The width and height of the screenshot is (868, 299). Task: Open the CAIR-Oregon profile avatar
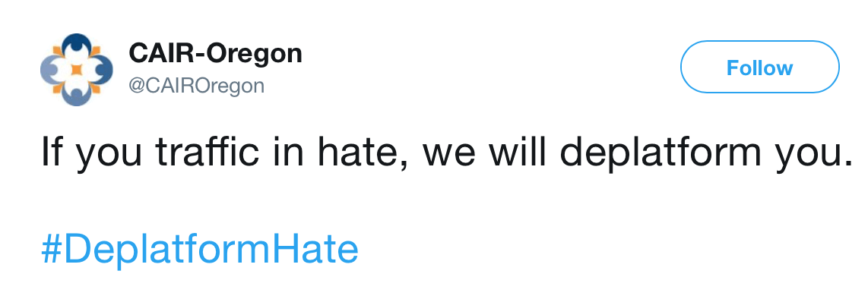[x=77, y=70]
